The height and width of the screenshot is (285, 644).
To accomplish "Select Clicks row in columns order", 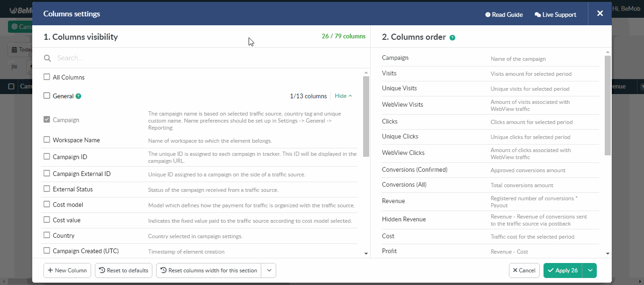I will coord(490,122).
